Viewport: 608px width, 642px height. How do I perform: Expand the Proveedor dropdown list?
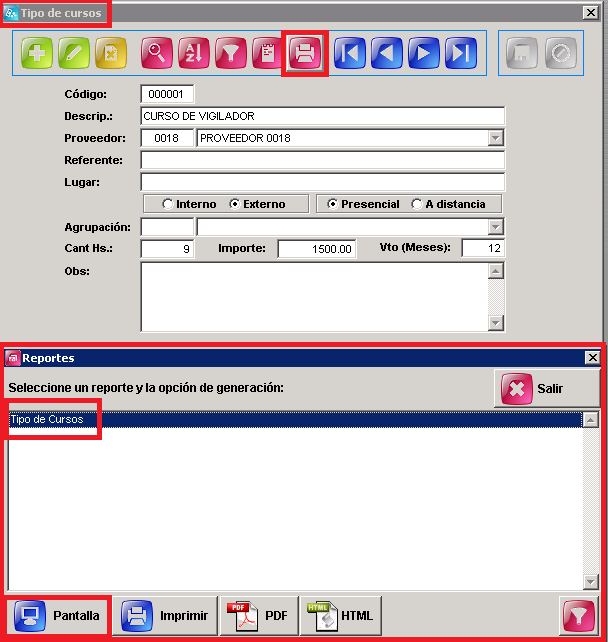pyautogui.click(x=495, y=138)
